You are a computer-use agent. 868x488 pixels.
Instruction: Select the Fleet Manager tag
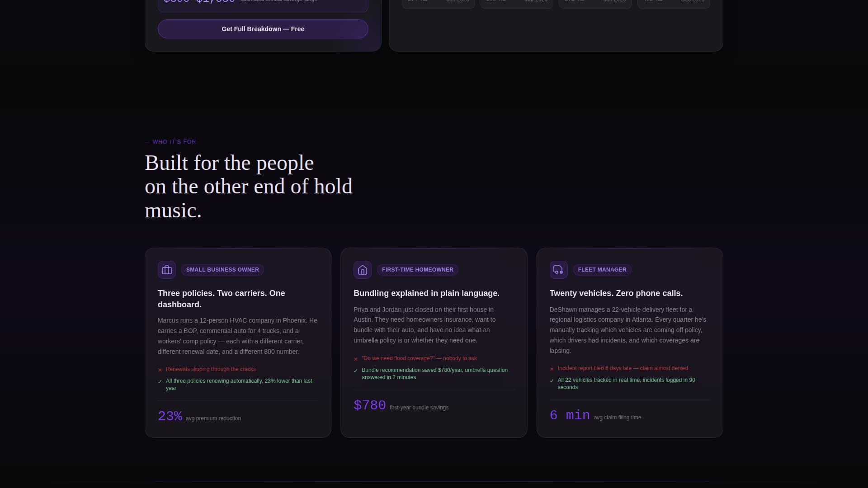click(602, 270)
